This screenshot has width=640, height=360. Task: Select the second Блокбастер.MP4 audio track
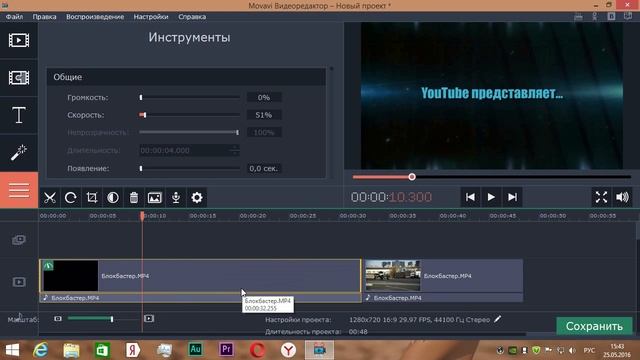443,298
